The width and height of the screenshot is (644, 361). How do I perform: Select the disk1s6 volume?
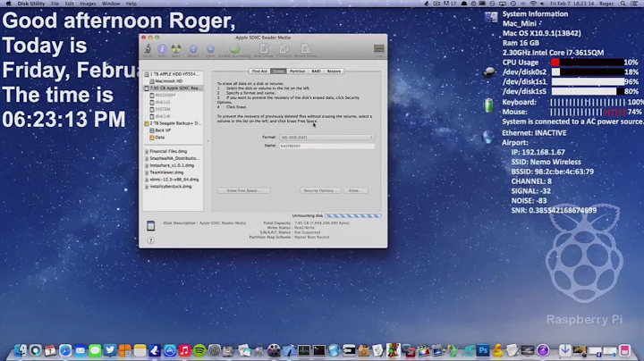pos(173,116)
